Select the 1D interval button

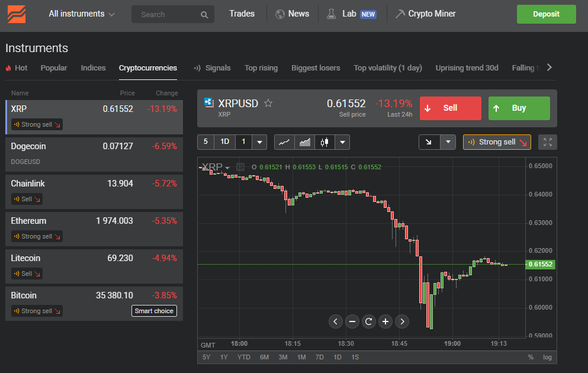pyautogui.click(x=224, y=142)
